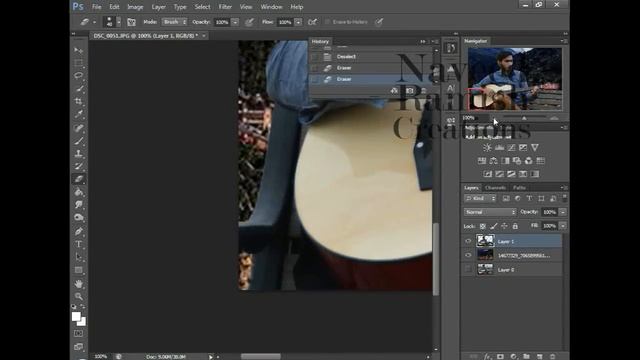This screenshot has width=640, height=360.
Task: Select the Brush tool in toolbox
Action: click(78, 141)
